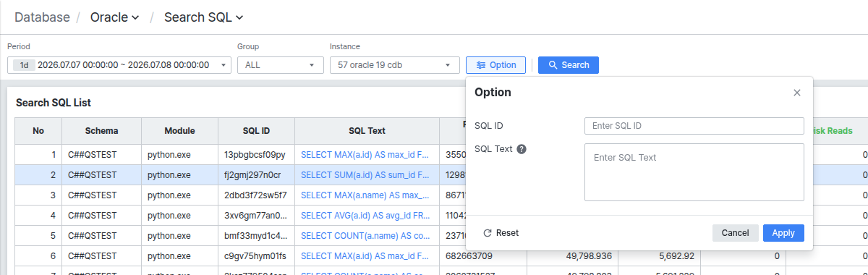The image size is (868, 275).
Task: Open the Oracle breadcrumb dropdown
Action: coord(114,17)
